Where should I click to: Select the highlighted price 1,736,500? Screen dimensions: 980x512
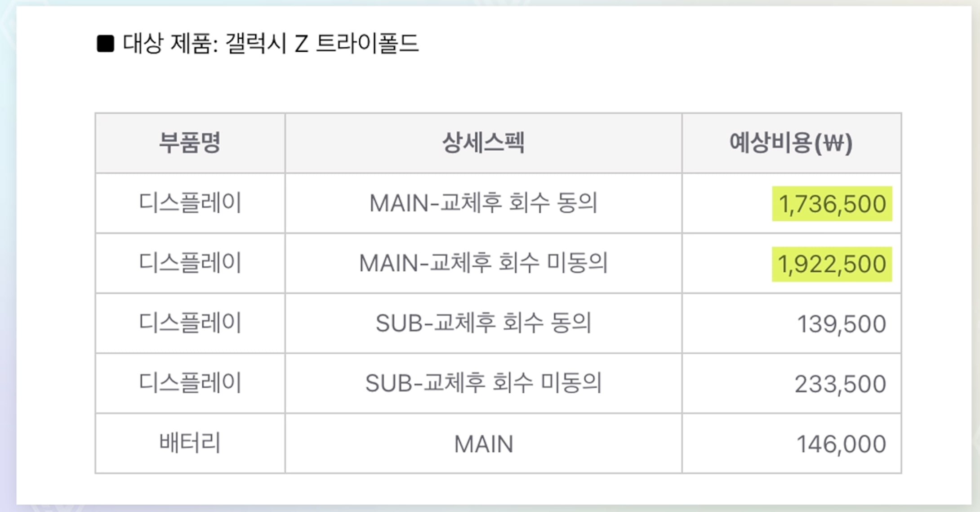click(x=832, y=204)
